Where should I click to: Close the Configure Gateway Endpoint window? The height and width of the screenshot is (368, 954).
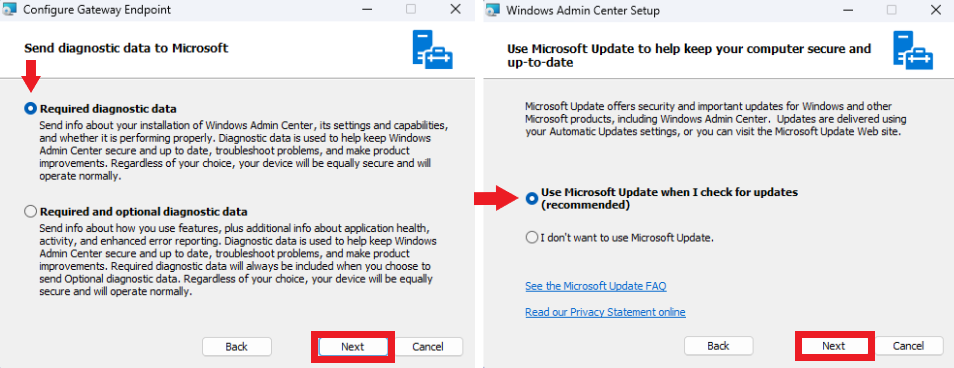coord(455,10)
